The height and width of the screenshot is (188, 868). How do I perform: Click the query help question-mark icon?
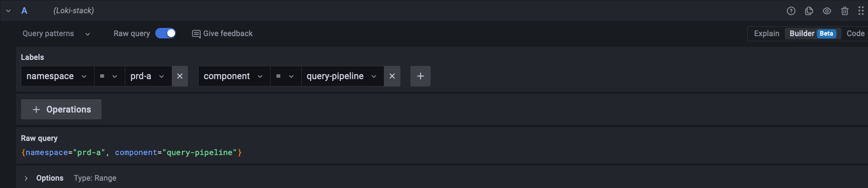(x=791, y=11)
